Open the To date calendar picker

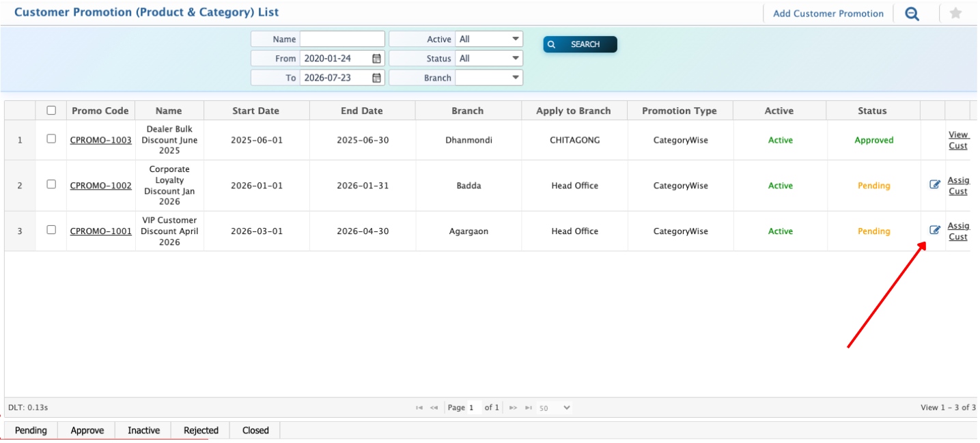click(376, 78)
